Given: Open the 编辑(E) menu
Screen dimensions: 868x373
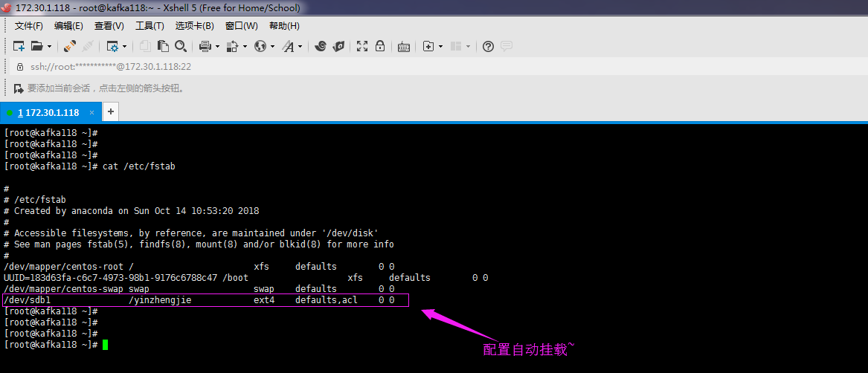Looking at the screenshot, I should click(x=68, y=26).
